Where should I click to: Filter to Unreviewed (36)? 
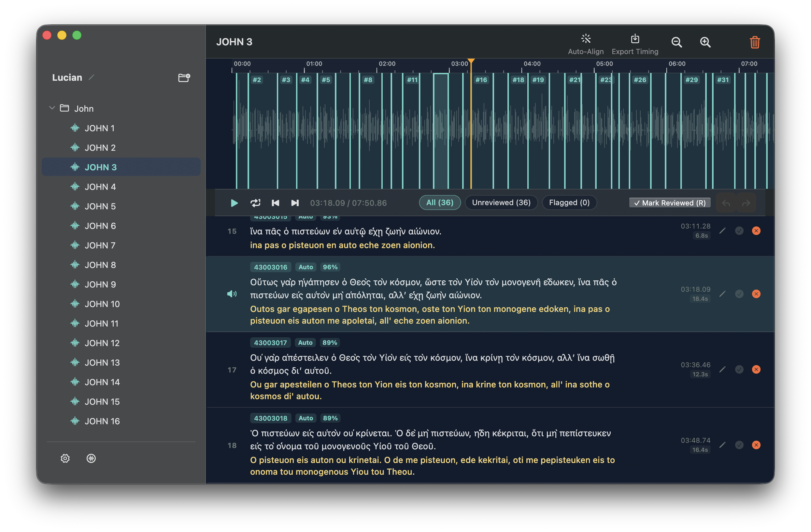point(501,203)
